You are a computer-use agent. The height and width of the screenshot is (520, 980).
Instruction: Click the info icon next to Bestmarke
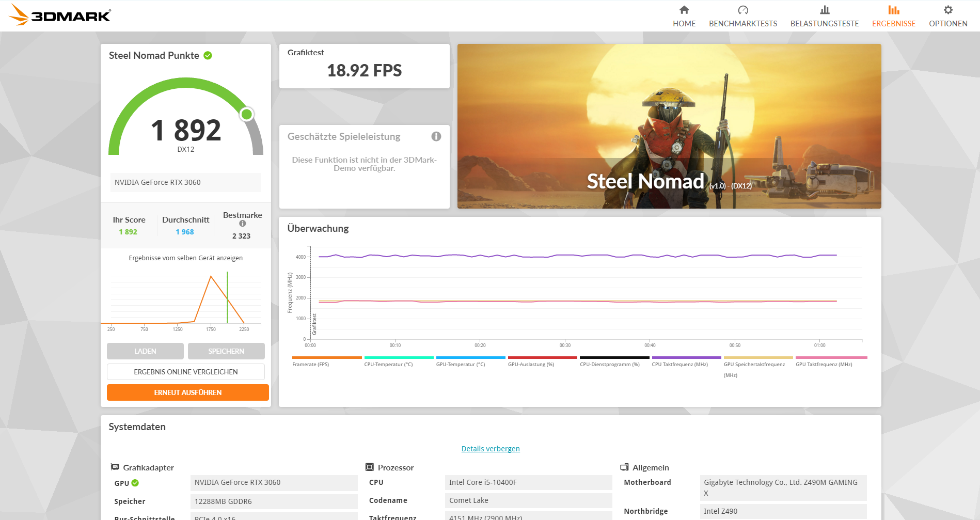[x=242, y=224]
